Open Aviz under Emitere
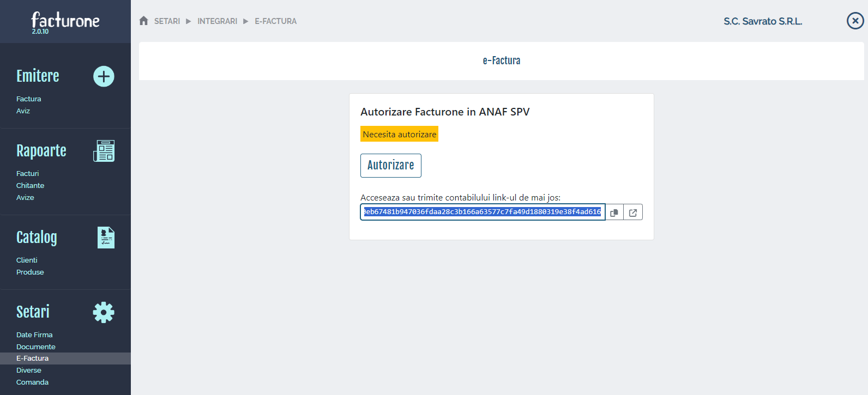The height and width of the screenshot is (395, 868). (x=23, y=111)
